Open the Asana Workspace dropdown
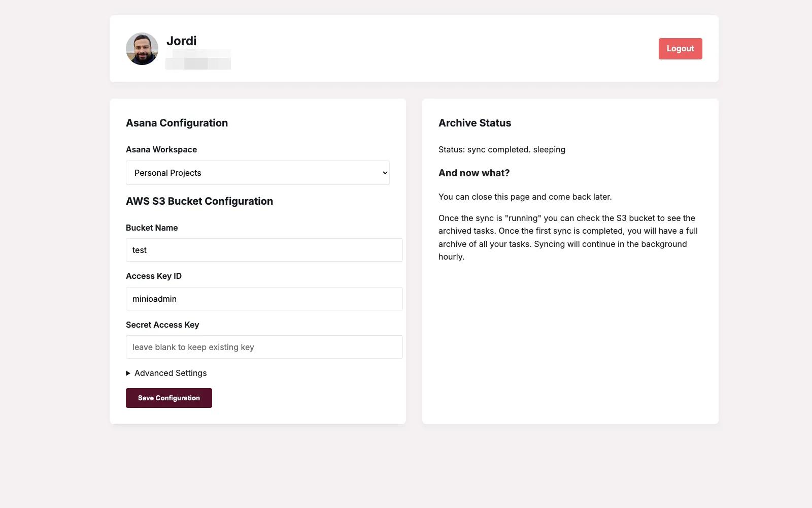This screenshot has height=508, width=812. point(257,173)
